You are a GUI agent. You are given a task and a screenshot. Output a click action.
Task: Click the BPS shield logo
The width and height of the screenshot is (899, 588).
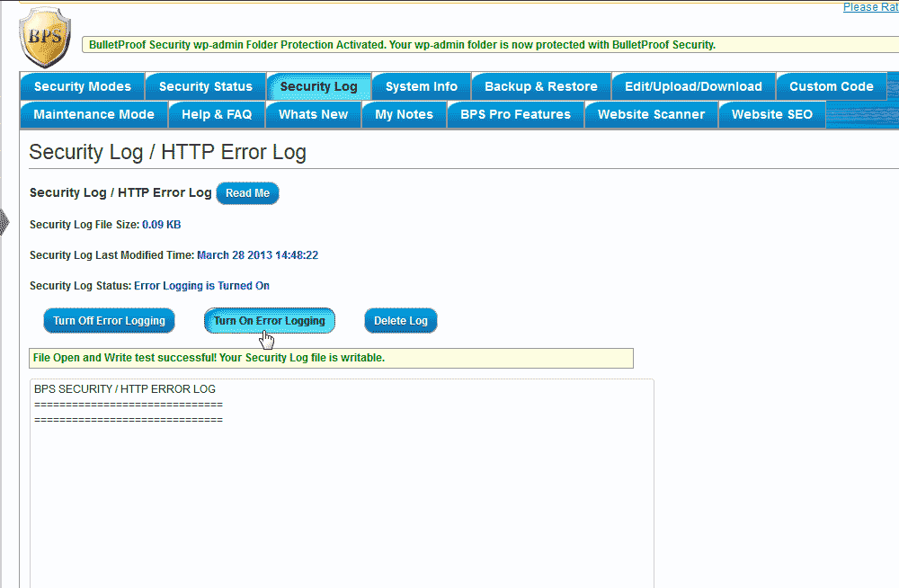[45, 37]
